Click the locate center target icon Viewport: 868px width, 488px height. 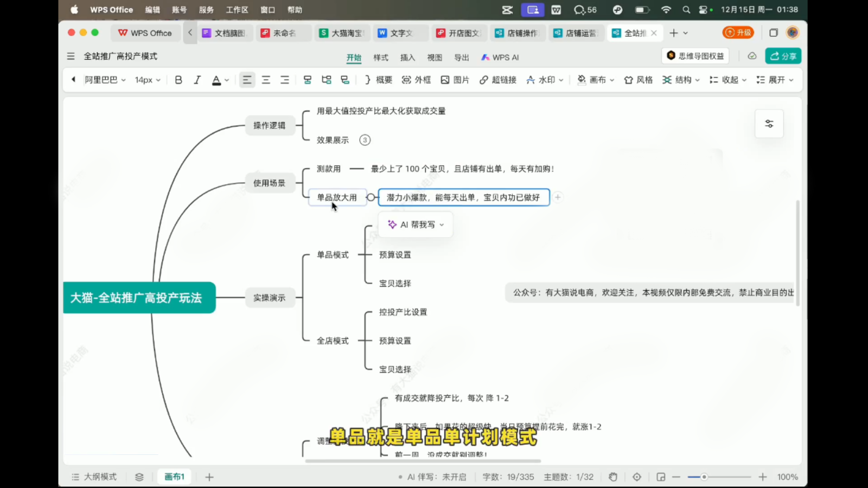click(x=637, y=477)
